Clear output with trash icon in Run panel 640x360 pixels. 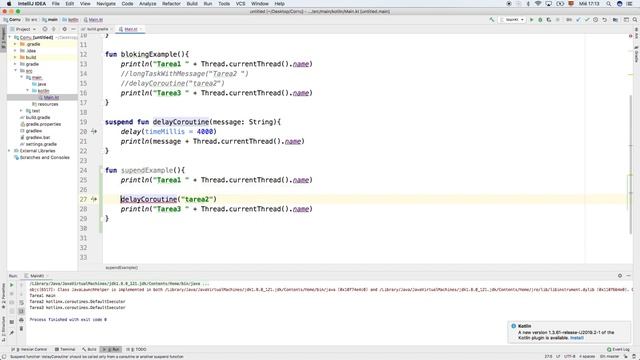click(21, 329)
